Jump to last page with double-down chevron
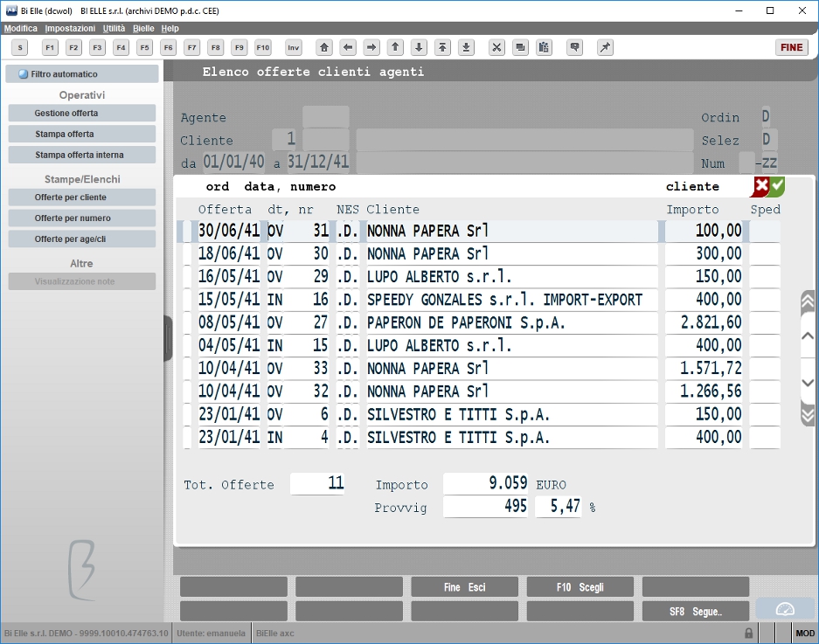 point(807,415)
